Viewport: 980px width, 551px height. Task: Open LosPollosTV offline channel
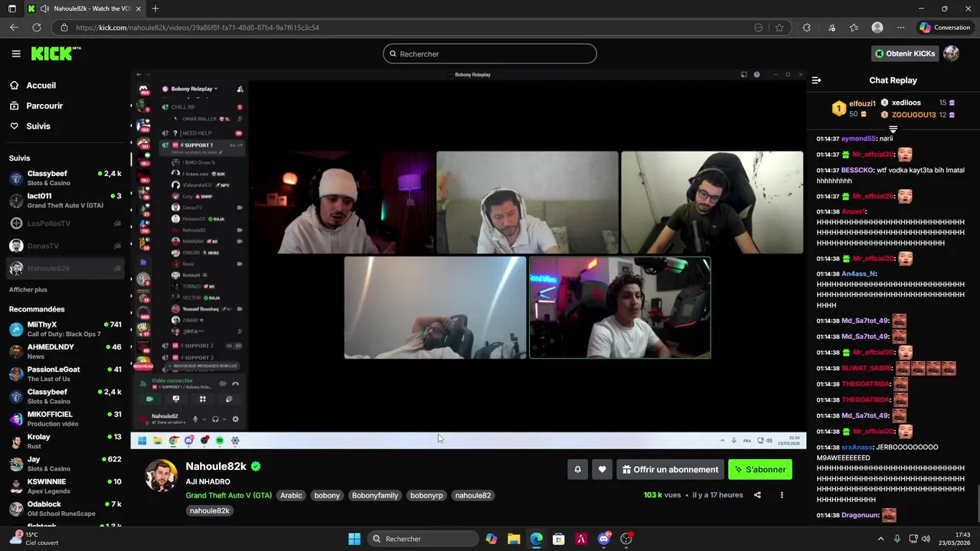(x=65, y=223)
